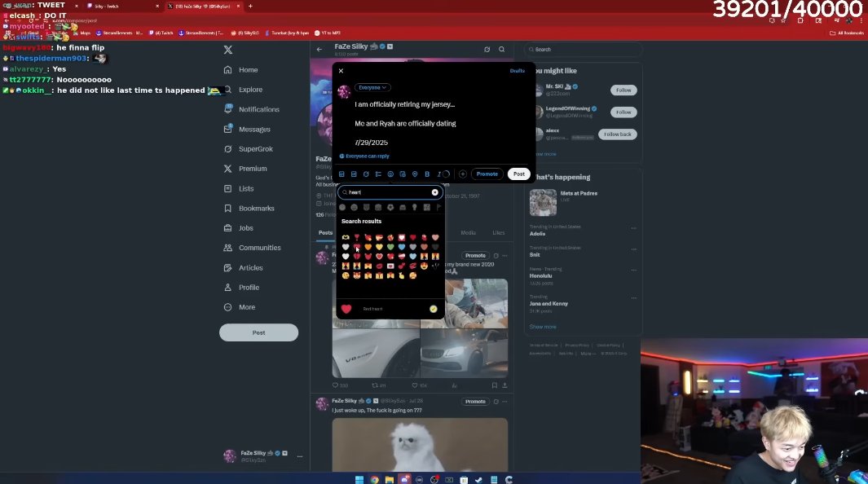Image resolution: width=868 pixels, height=484 pixels.
Task: Toggle bold text formatting
Action: 427,174
